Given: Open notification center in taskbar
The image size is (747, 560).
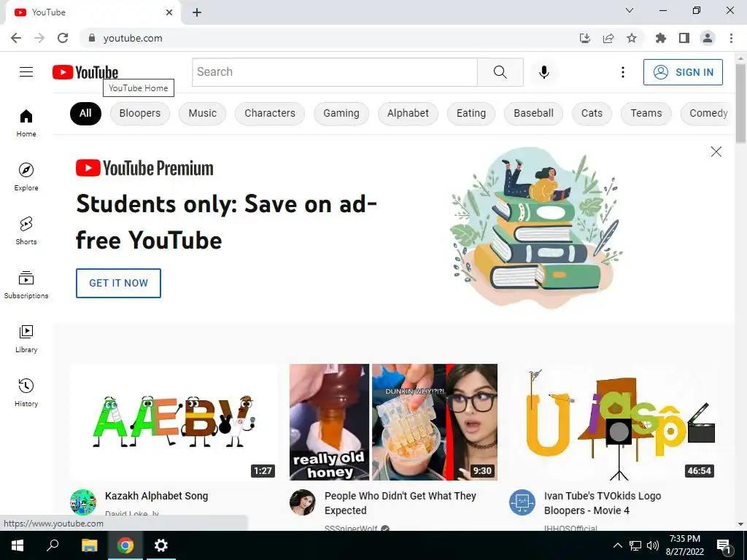Looking at the screenshot, I should [x=724, y=545].
